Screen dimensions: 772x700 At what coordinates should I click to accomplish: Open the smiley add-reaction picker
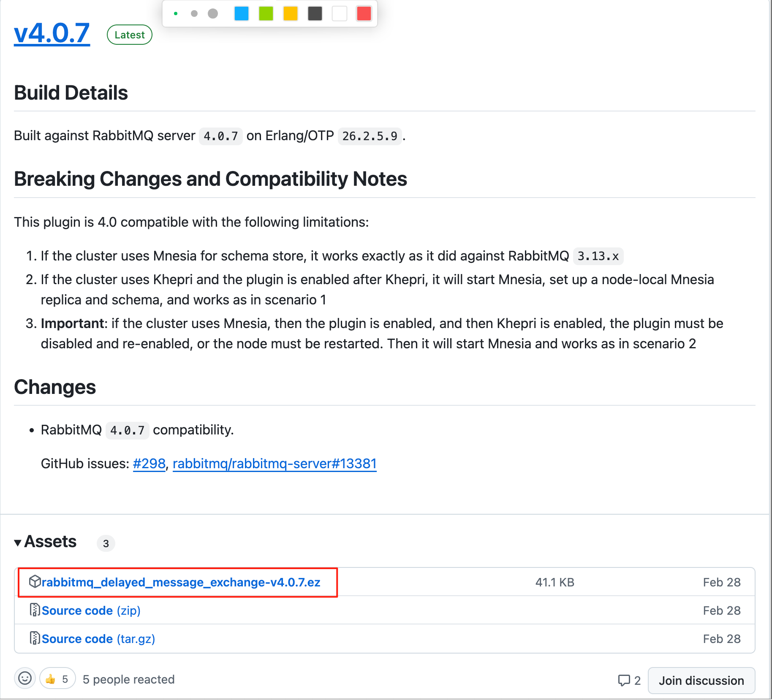click(x=25, y=678)
